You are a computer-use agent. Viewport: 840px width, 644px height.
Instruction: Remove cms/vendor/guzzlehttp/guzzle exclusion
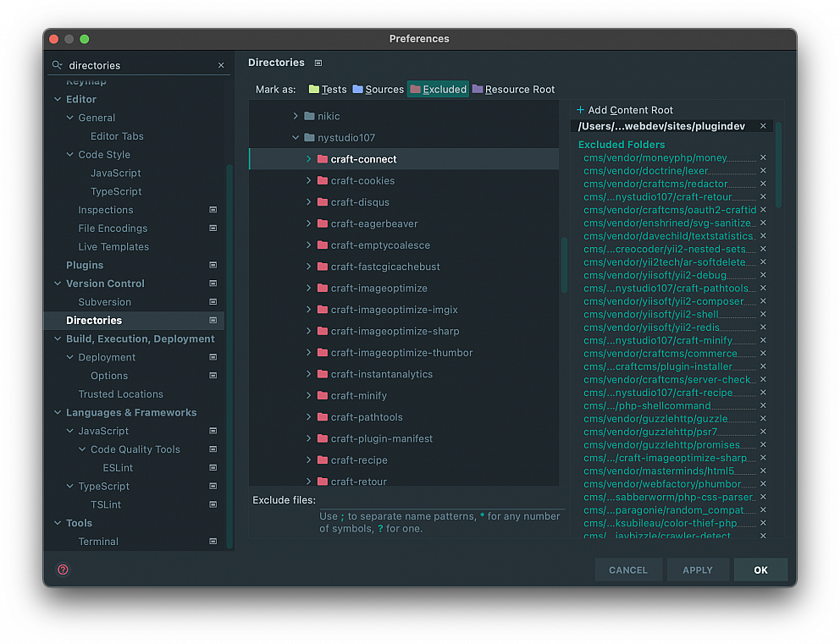(x=763, y=419)
